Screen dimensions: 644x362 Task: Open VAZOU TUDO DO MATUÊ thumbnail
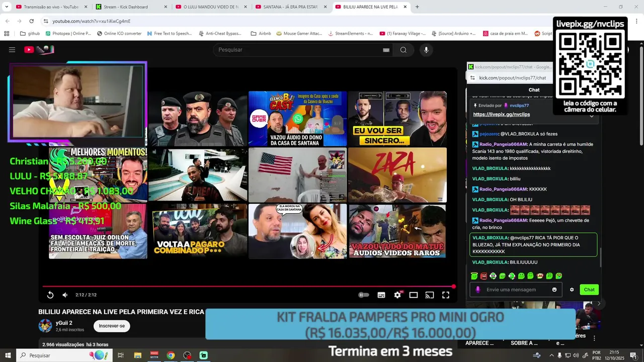click(397, 231)
